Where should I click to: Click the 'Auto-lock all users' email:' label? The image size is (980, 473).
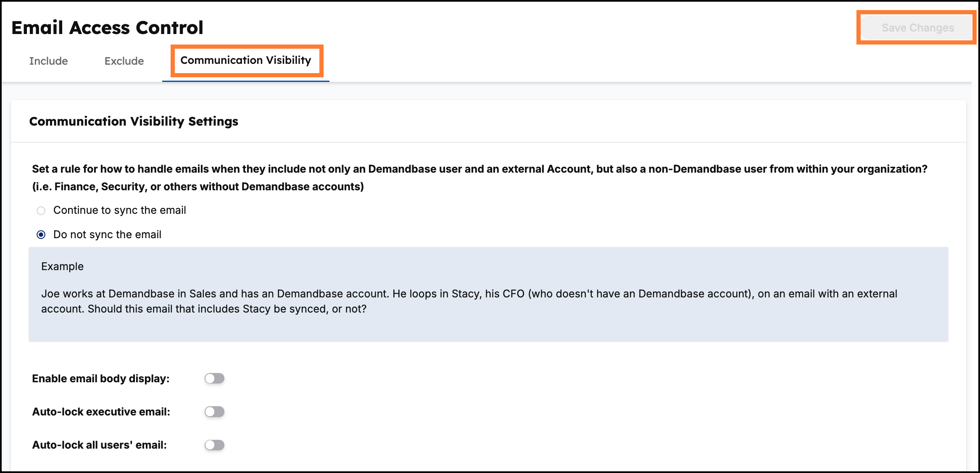click(100, 445)
